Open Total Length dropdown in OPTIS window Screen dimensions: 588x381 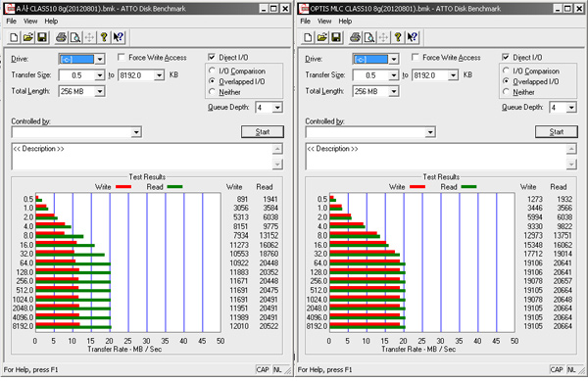click(394, 91)
